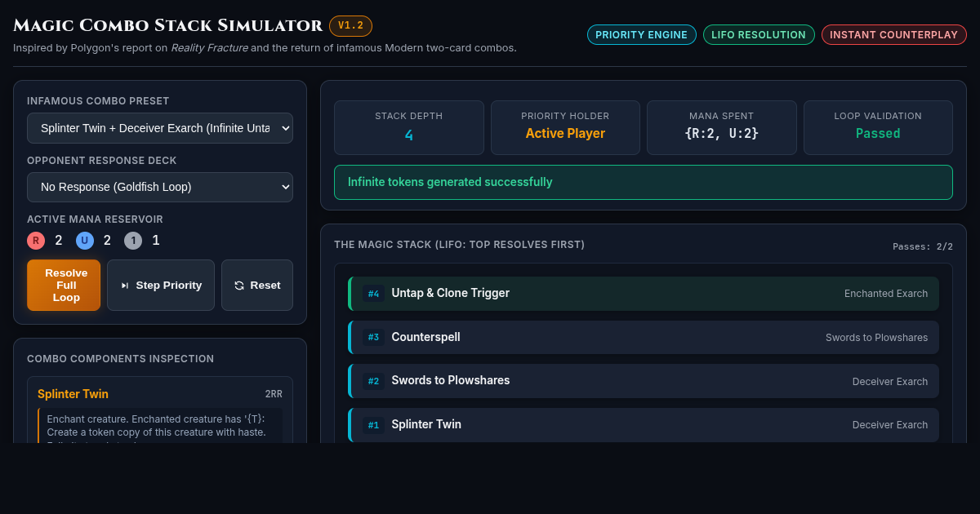The image size is (980, 514).
Task: Click the V1.2 version badge
Action: [x=350, y=26]
